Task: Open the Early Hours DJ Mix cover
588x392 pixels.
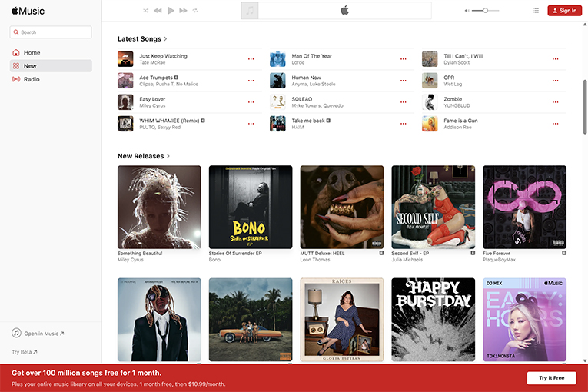Action: 525,320
